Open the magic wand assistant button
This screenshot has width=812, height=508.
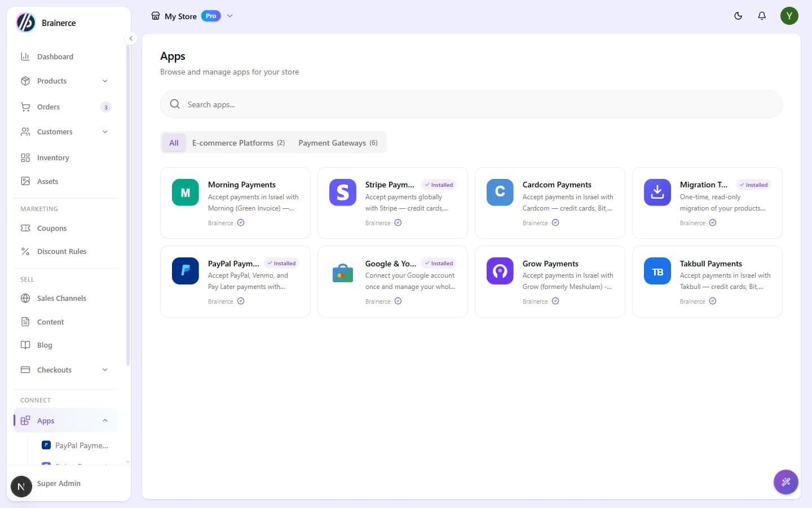click(x=786, y=482)
